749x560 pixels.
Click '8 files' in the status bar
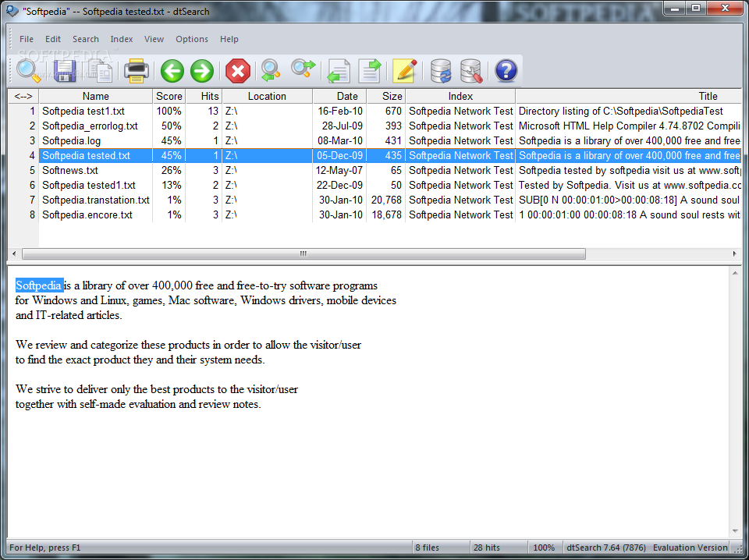click(x=427, y=548)
